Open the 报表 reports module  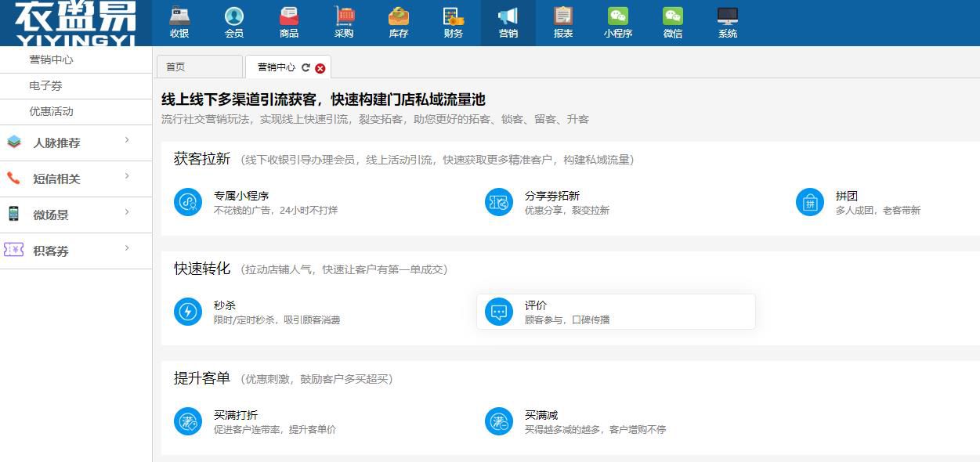point(562,23)
